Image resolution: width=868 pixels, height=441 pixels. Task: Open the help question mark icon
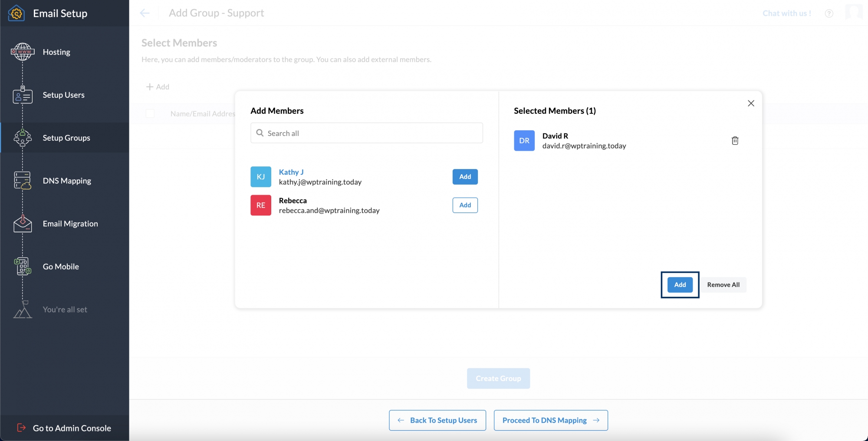(829, 13)
